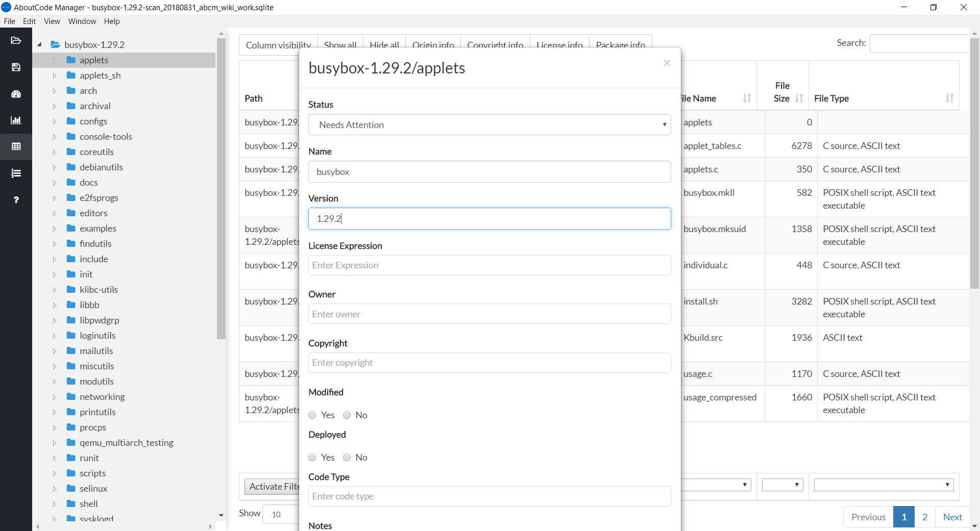Click the networking folder icon
The width and height of the screenshot is (980, 531).
[x=71, y=397]
